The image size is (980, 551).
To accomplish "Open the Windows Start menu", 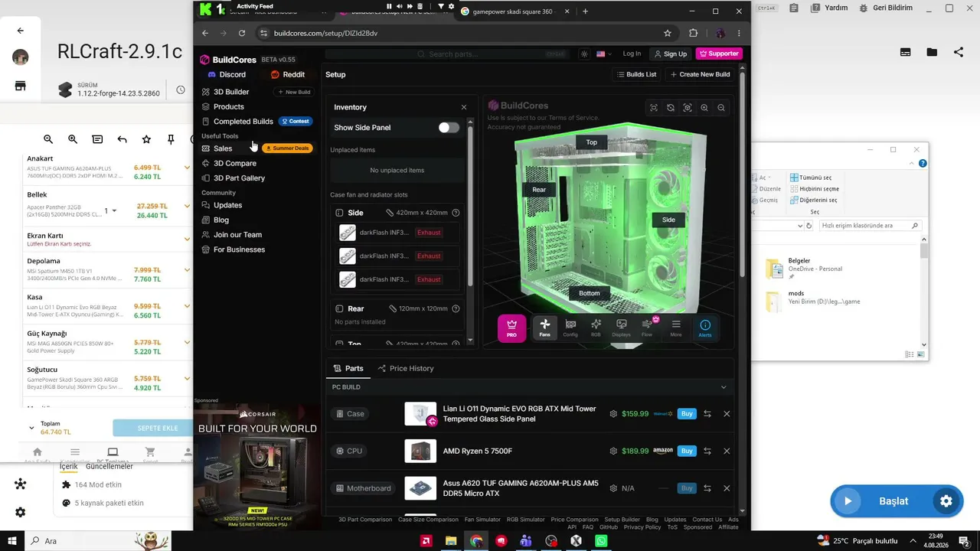I will (x=12, y=541).
